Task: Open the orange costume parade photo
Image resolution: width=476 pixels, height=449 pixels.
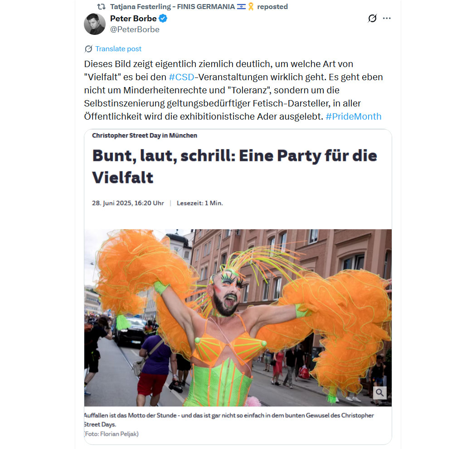Action: click(238, 318)
